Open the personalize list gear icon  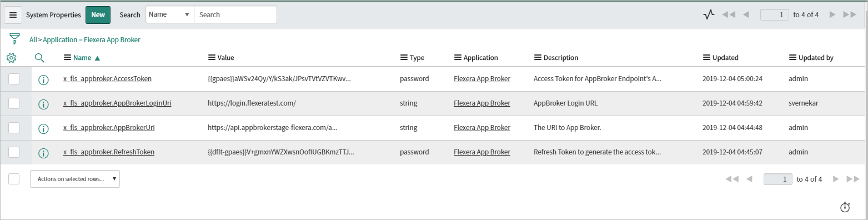tap(11, 57)
